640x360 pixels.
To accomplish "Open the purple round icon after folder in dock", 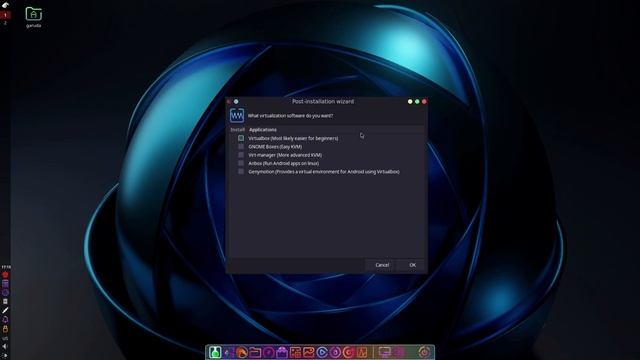I will (x=269, y=352).
